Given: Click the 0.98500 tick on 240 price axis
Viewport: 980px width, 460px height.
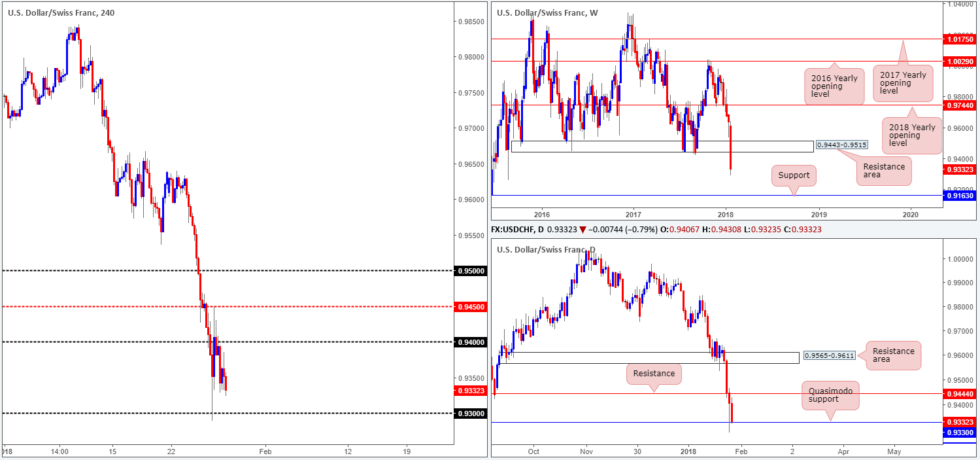Looking at the screenshot, I should pos(471,22).
